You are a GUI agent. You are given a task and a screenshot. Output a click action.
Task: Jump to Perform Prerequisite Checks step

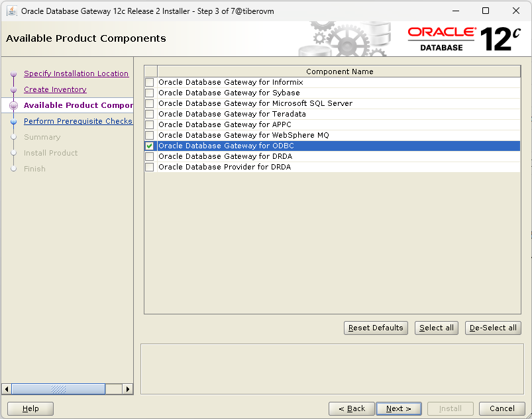pyautogui.click(x=78, y=121)
